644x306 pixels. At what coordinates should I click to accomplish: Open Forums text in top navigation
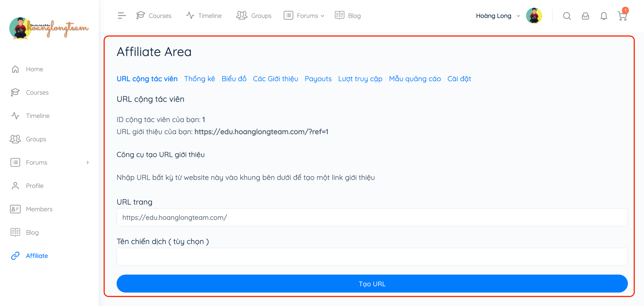click(307, 16)
